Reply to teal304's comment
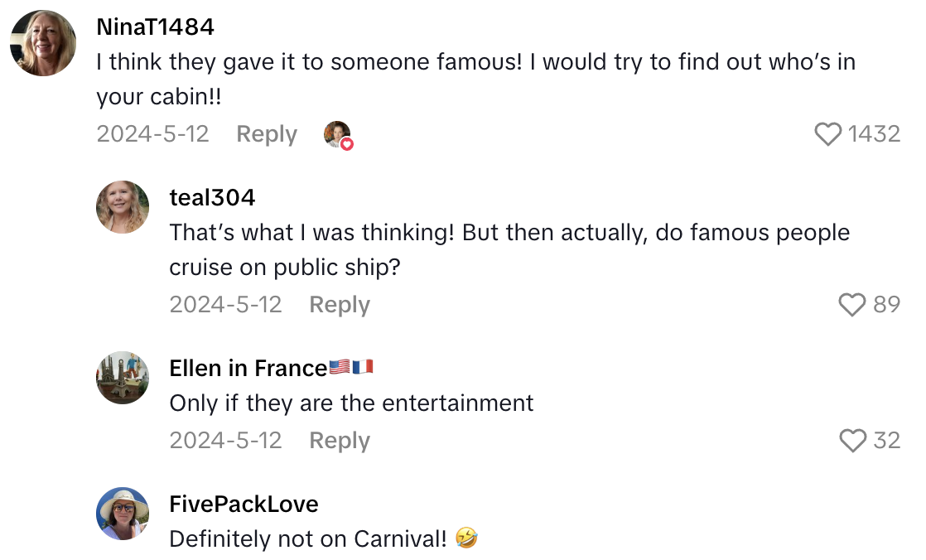This screenshot has width=926, height=560. pyautogui.click(x=339, y=305)
